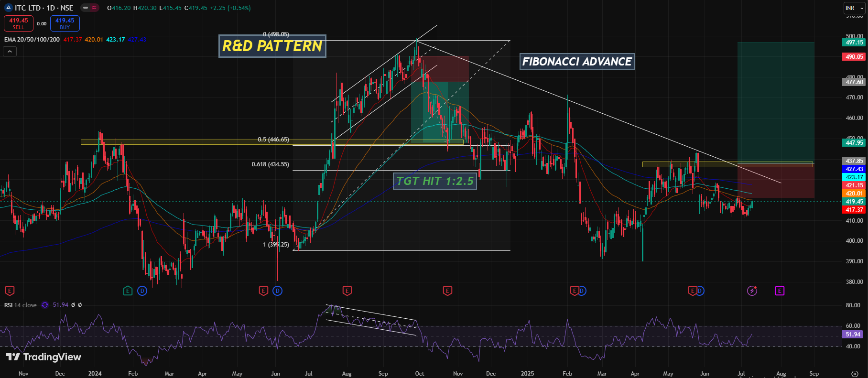This screenshot has height=378, width=868.
Task: Click the purple 51.94 RSI axis label
Action: tap(853, 335)
